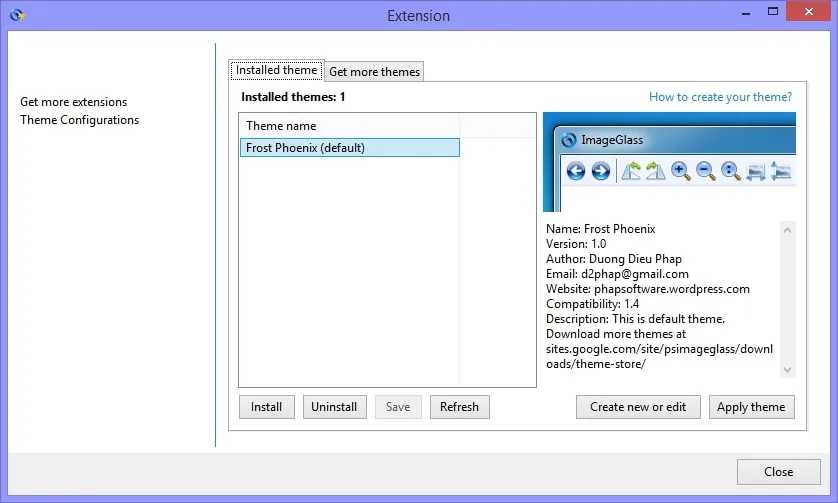Click the Uninstall button
Image resolution: width=838 pixels, height=503 pixels.
(334, 407)
